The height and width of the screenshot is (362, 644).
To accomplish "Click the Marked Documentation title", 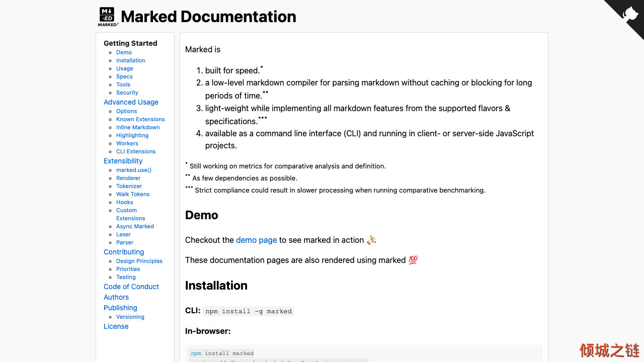I will coord(208,17).
